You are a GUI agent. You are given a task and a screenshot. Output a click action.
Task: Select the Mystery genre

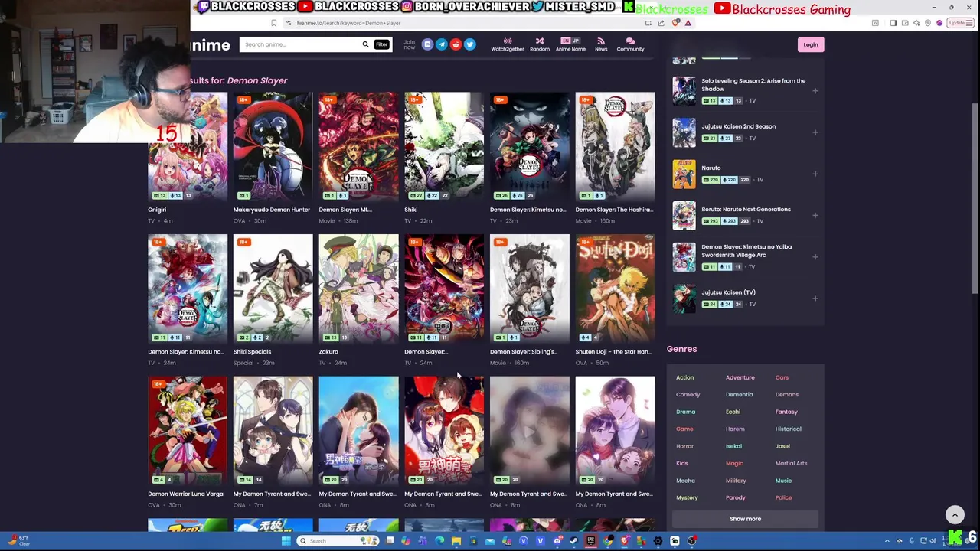[687, 497]
